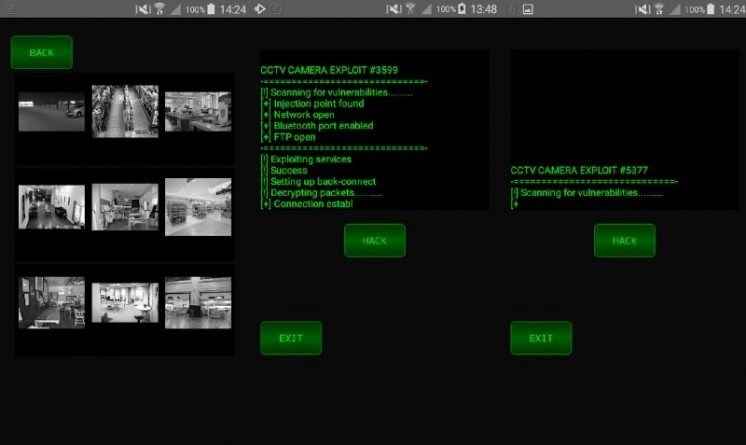Tap HACK under exploit #3599 terminal
Viewport: 746px width, 445px height.
pos(375,240)
